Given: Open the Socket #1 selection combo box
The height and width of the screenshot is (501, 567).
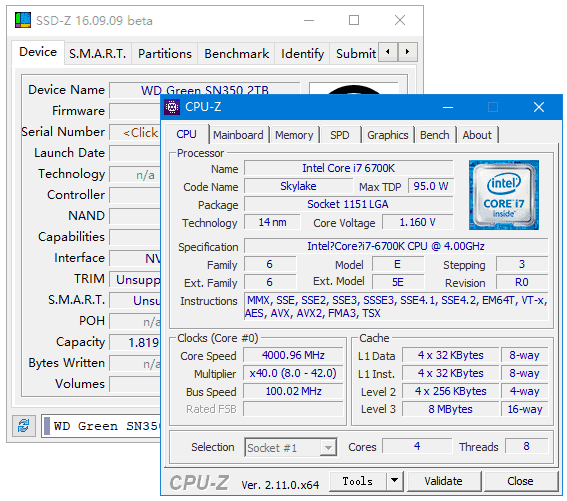Looking at the screenshot, I should point(291,448).
